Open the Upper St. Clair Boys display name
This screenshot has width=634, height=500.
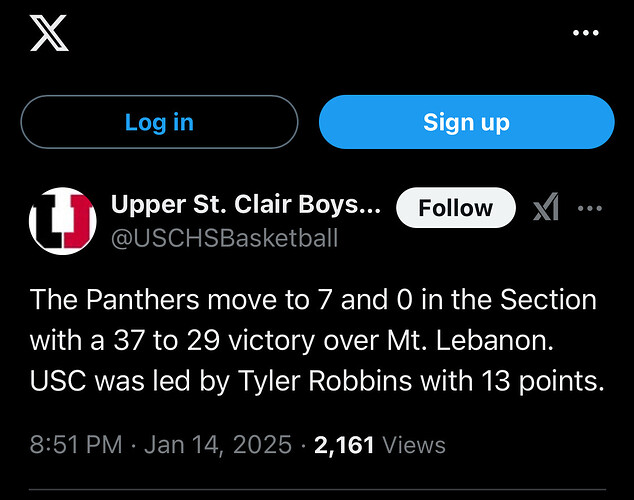[x=246, y=205]
